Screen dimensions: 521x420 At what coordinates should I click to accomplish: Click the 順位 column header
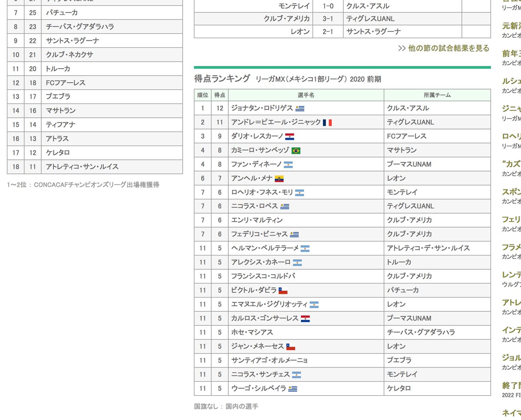tap(203, 95)
